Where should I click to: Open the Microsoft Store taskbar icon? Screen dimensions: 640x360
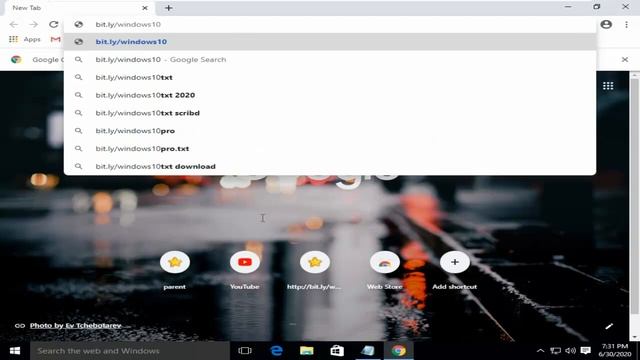(337, 351)
